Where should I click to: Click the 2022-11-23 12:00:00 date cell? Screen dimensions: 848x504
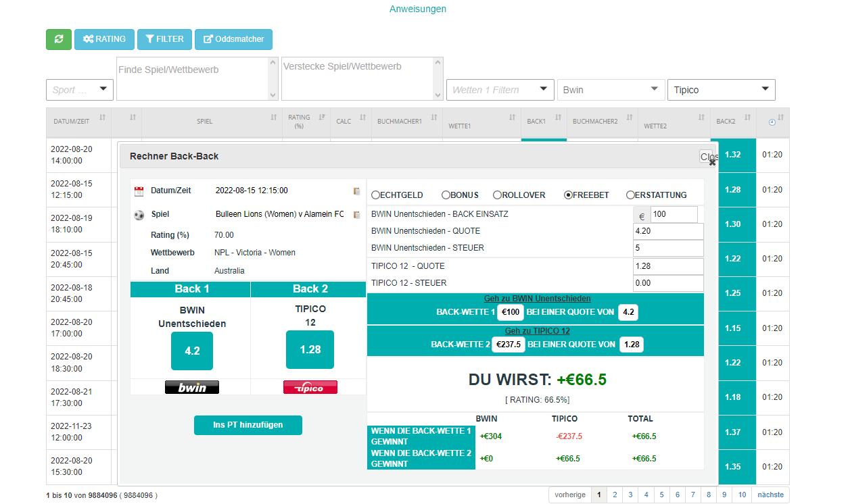[78, 432]
